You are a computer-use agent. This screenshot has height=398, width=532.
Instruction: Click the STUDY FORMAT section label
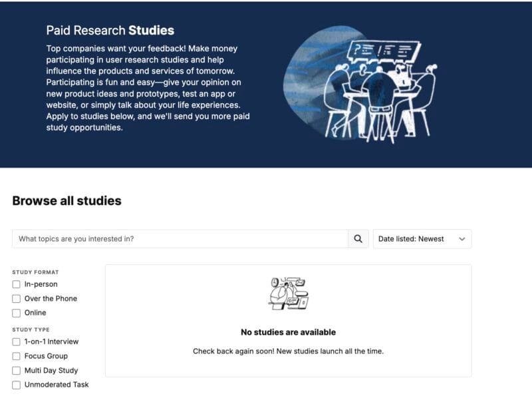pos(35,272)
